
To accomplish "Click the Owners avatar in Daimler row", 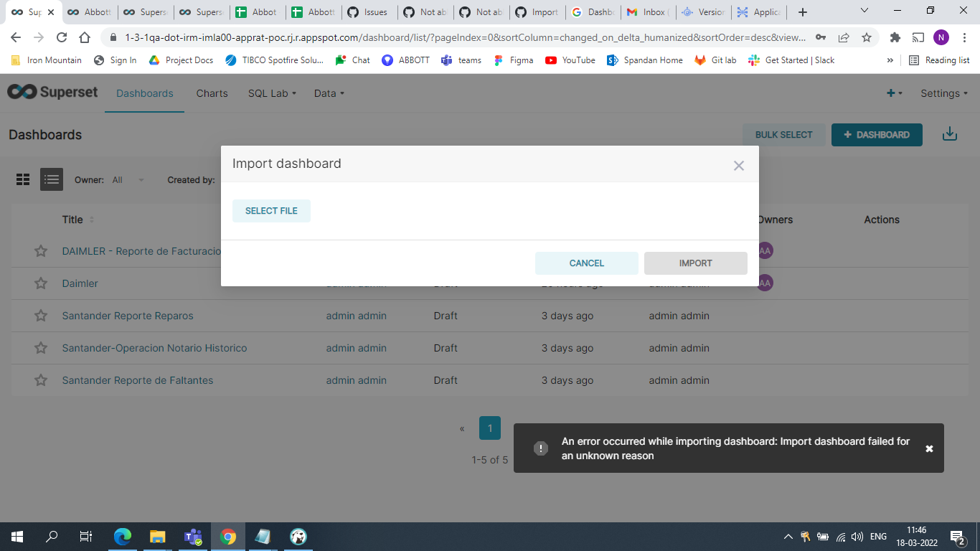I will 765,283.
